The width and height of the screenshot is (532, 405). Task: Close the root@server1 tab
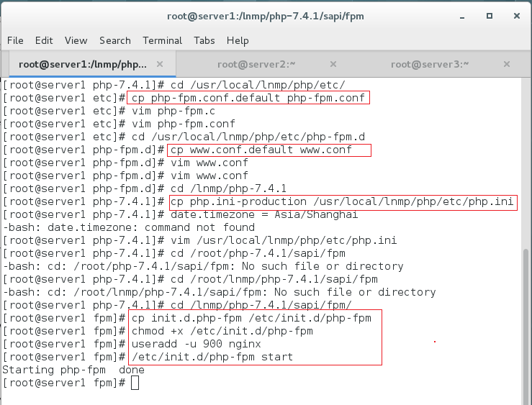pos(160,64)
